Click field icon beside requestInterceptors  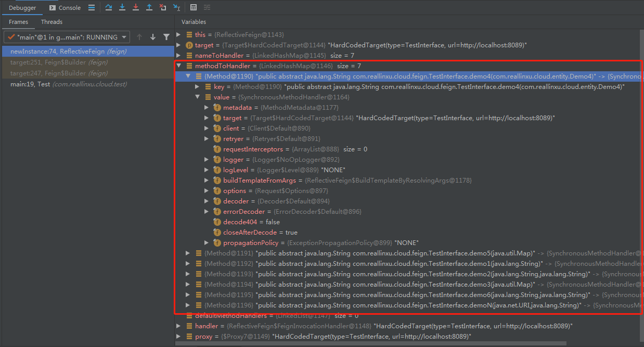coord(217,149)
